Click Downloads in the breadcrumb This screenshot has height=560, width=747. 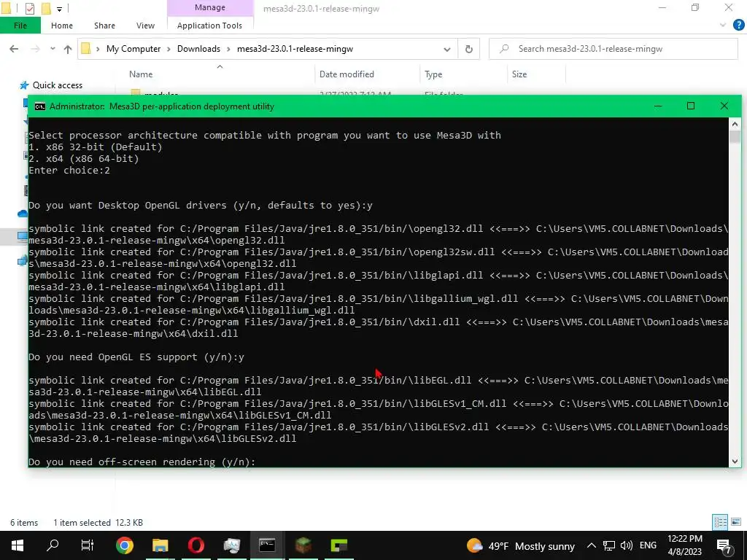click(198, 49)
